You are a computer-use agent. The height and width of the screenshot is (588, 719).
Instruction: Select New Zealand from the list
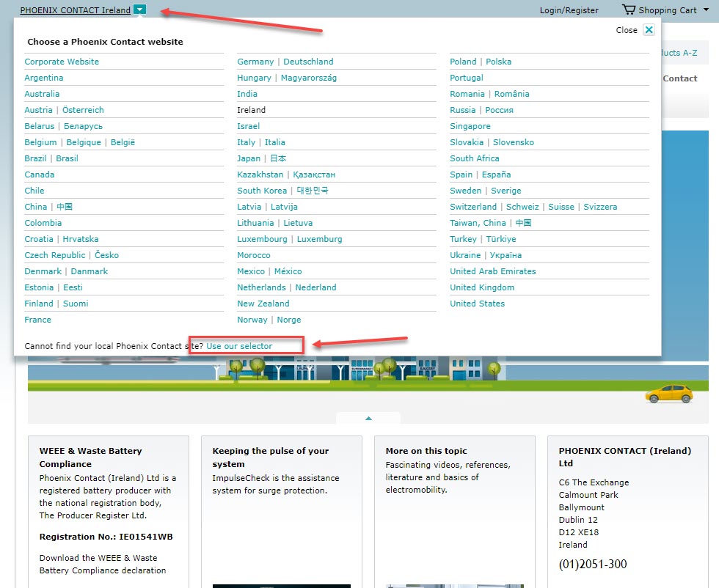pyautogui.click(x=263, y=304)
